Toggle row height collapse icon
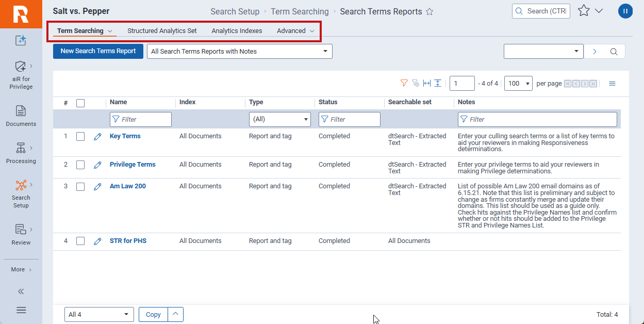 (438, 83)
